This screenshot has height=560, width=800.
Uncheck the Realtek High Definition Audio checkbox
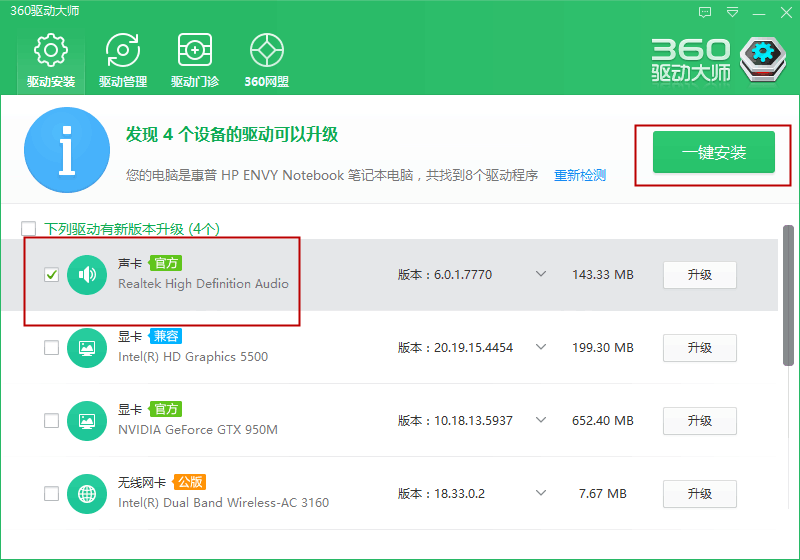click(52, 274)
